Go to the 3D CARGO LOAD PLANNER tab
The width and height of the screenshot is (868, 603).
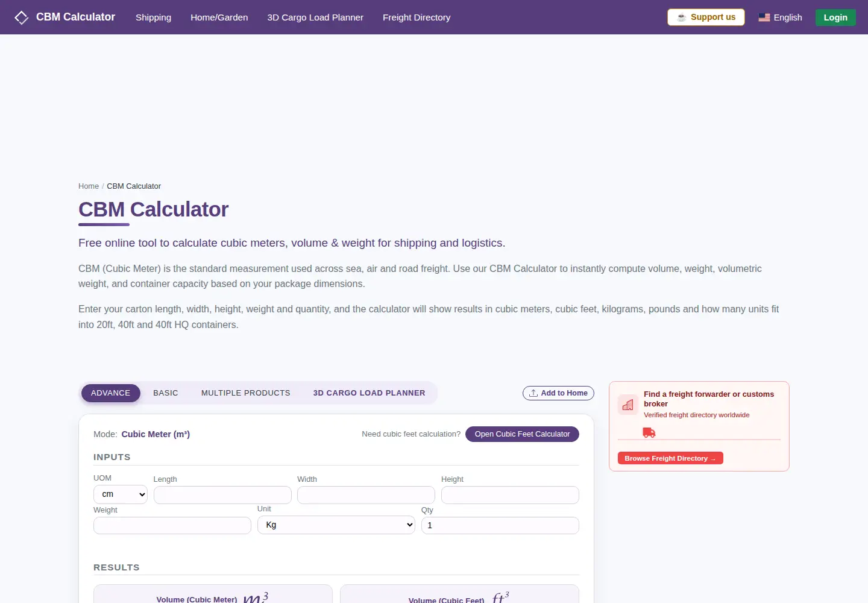point(370,393)
